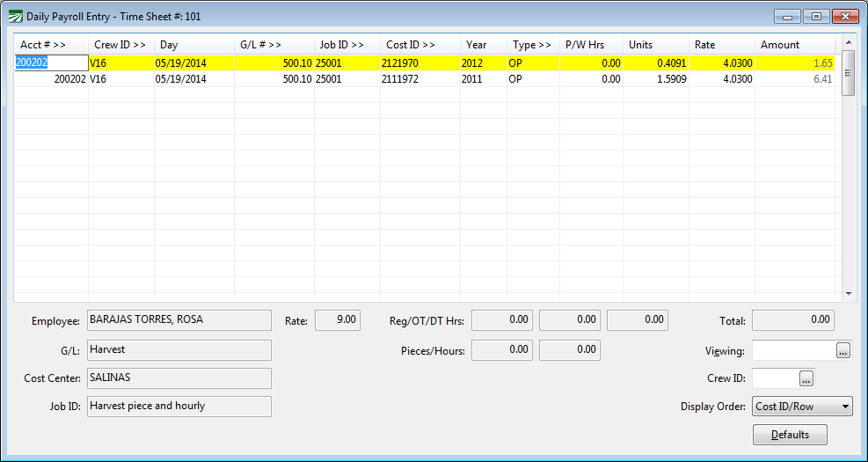Image resolution: width=868 pixels, height=462 pixels.
Task: Click the scrollbar down arrow in grid
Action: (849, 293)
